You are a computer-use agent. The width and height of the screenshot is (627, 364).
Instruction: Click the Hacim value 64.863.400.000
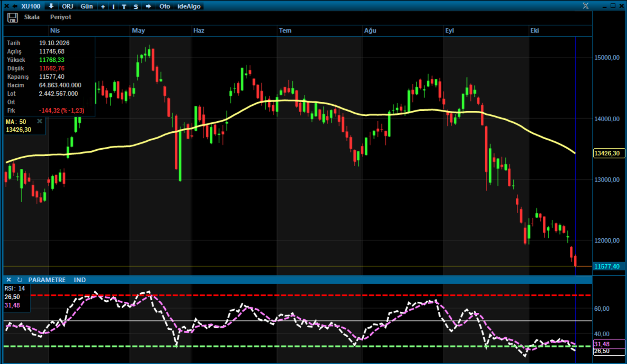coord(60,85)
